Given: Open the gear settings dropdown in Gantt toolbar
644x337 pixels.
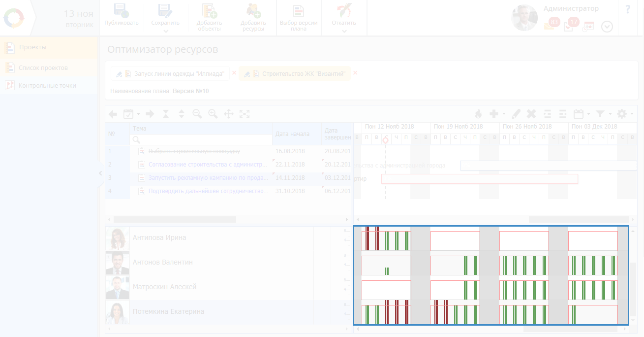Looking at the screenshot, I should click(x=624, y=114).
